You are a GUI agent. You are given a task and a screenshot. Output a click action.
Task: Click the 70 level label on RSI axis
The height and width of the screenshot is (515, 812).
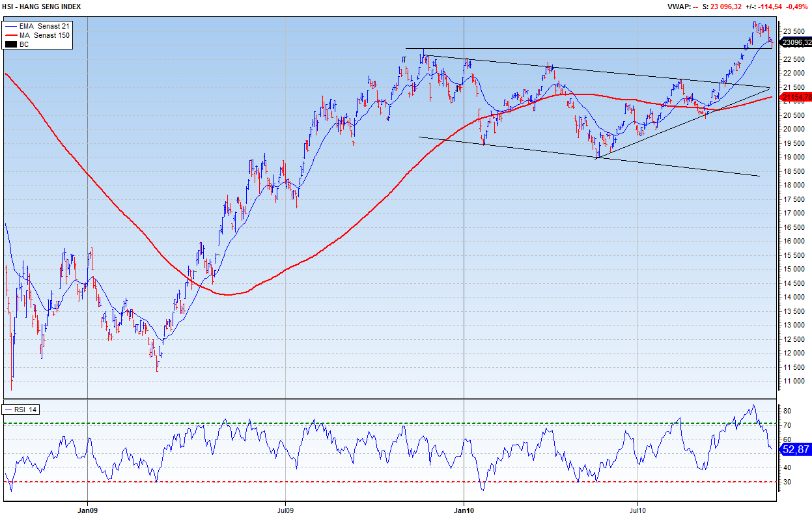787,425
